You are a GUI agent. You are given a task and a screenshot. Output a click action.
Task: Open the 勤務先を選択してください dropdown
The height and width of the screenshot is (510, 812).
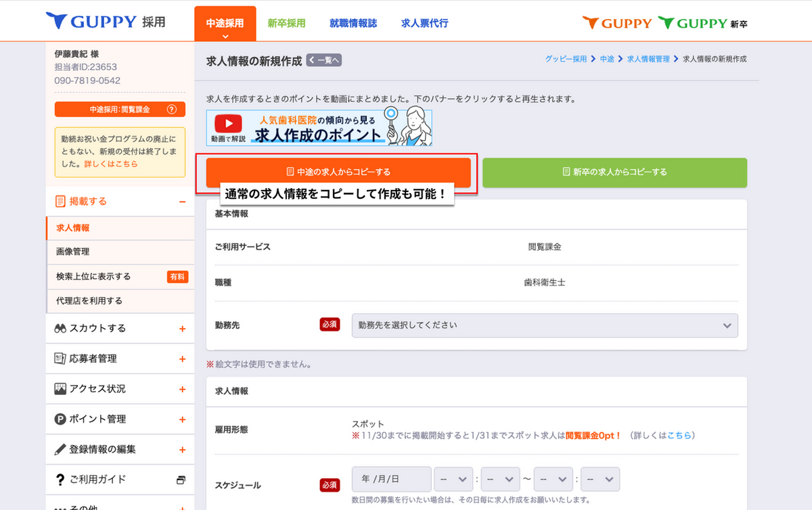click(x=545, y=325)
